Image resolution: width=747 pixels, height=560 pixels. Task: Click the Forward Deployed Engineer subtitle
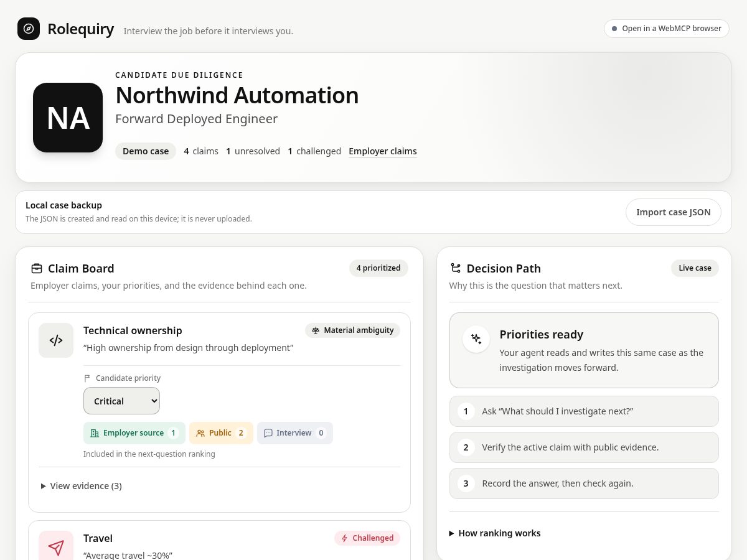[197, 119]
